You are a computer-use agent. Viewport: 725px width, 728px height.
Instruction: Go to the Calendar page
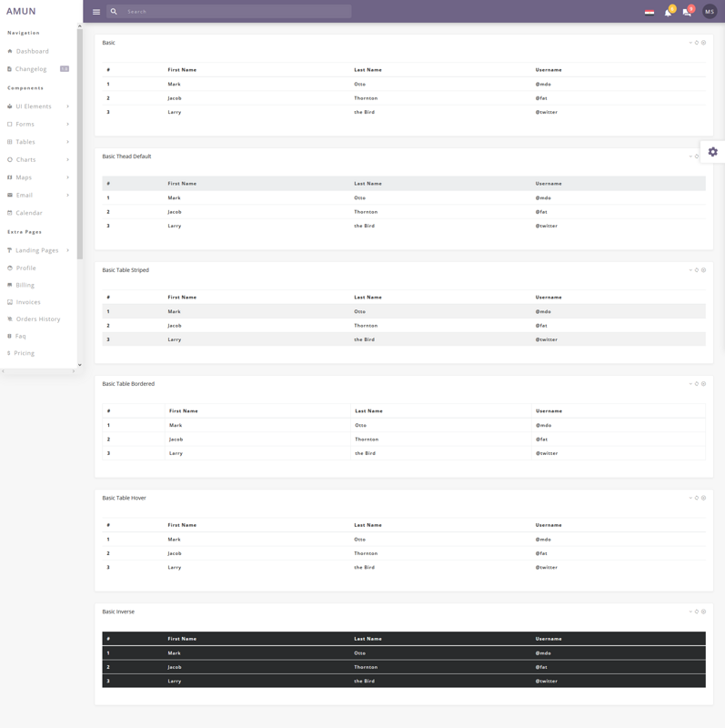28,213
